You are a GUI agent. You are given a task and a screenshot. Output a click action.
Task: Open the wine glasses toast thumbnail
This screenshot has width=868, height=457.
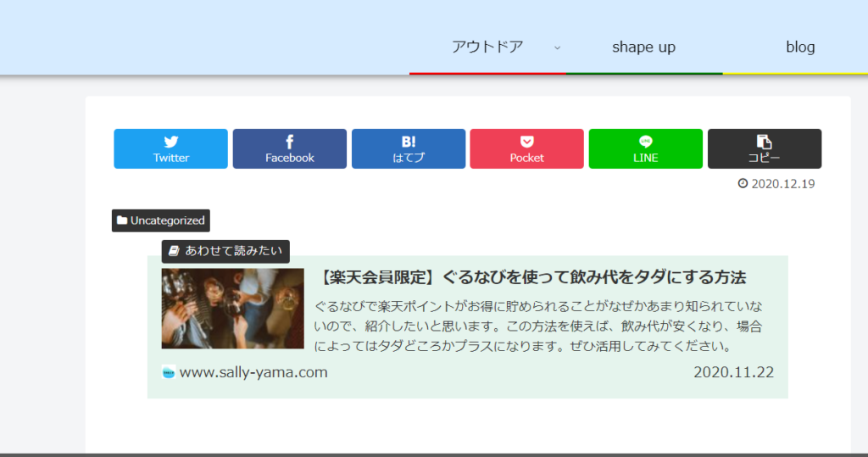(x=232, y=309)
